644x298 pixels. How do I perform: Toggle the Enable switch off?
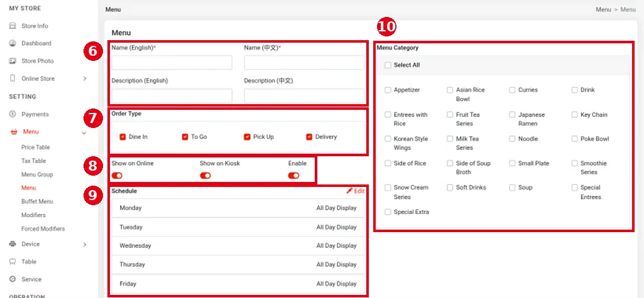[293, 176]
